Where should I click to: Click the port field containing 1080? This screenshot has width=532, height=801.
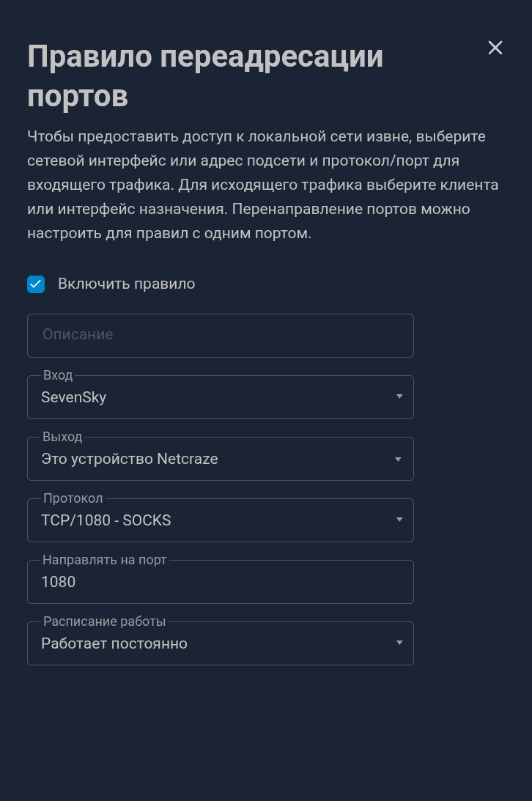pyautogui.click(x=220, y=583)
